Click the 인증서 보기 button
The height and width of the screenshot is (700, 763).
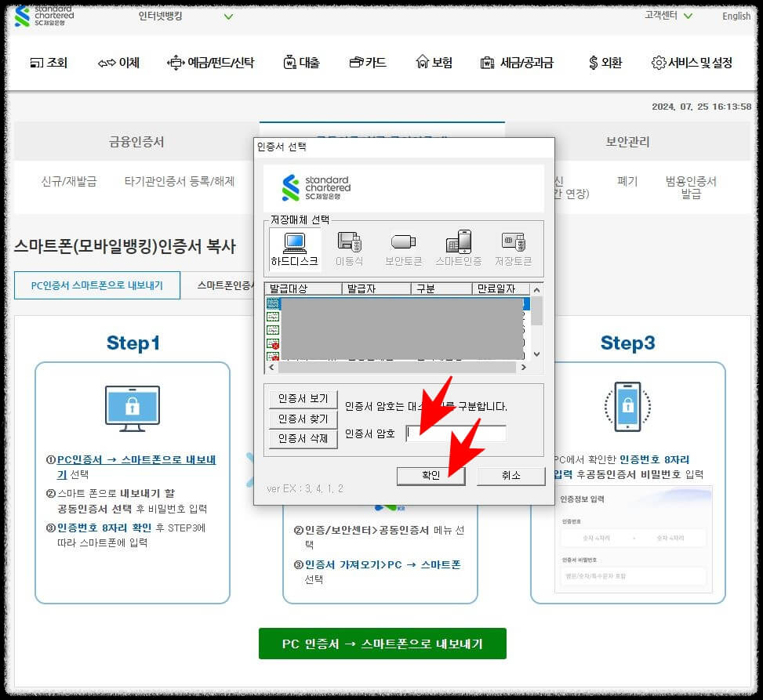tap(303, 399)
